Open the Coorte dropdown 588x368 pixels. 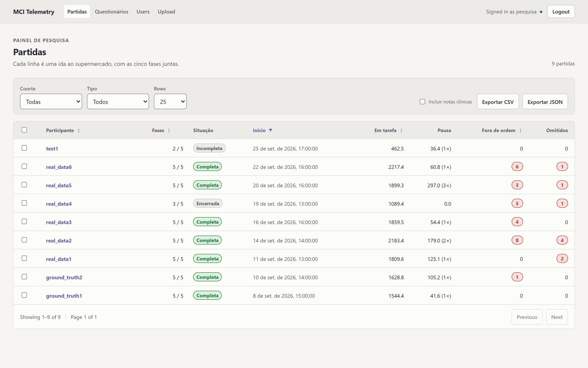tap(51, 102)
